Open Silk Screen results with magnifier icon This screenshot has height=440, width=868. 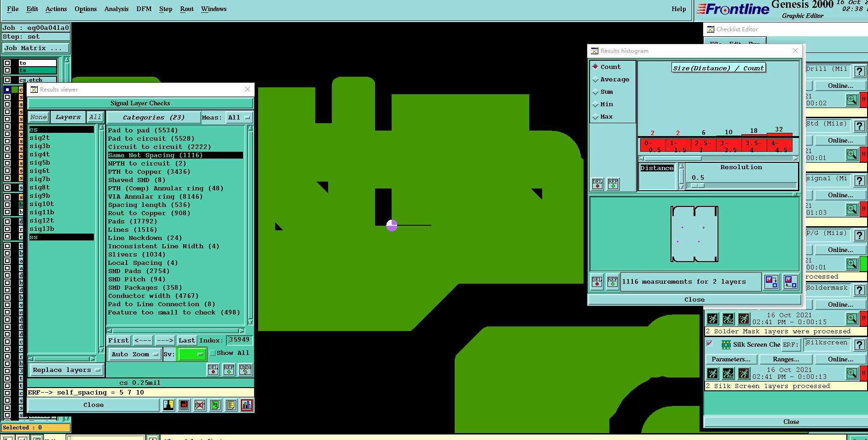tap(852, 373)
